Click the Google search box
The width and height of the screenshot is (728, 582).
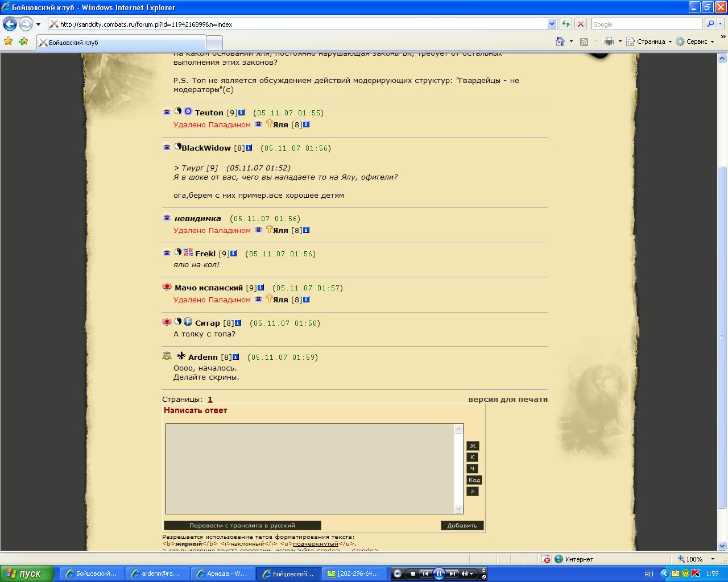pos(647,24)
